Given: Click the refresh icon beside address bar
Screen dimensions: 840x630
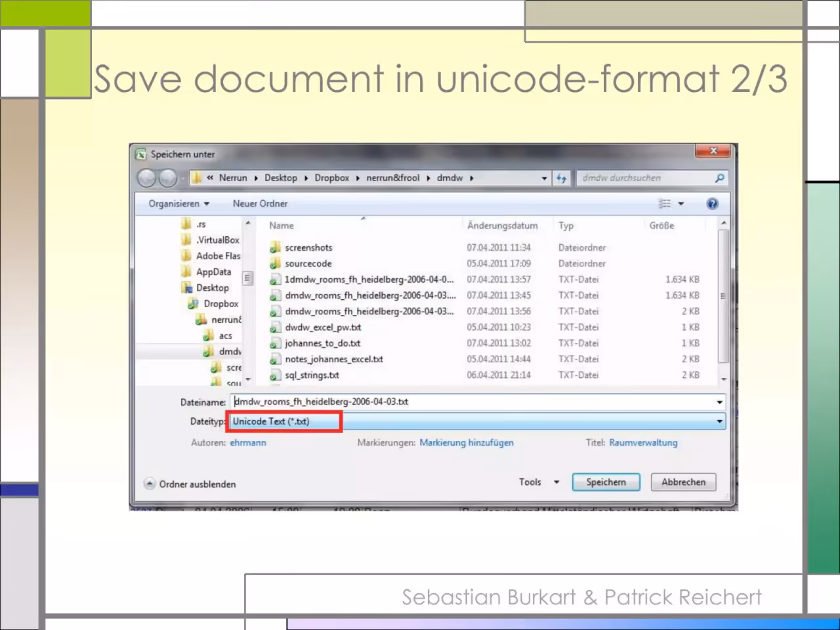Looking at the screenshot, I should coord(561,178).
